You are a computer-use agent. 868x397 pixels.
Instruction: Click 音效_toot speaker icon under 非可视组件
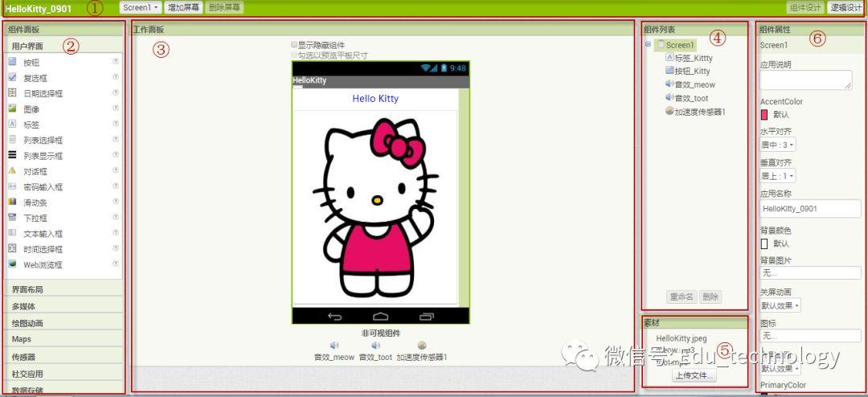click(x=376, y=346)
